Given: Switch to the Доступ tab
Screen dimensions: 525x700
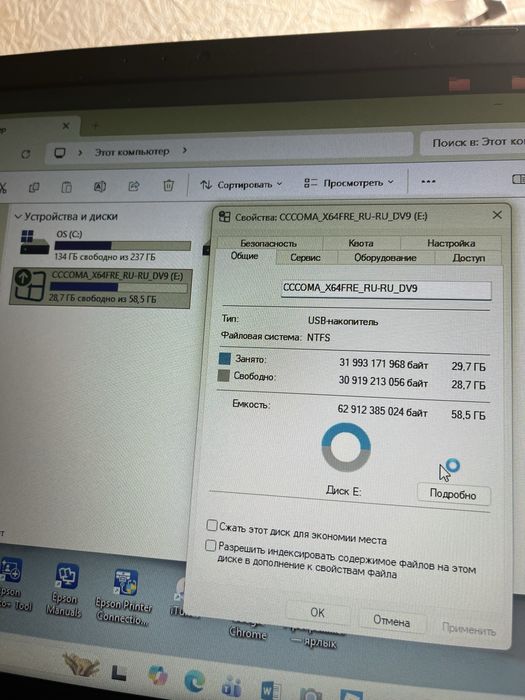Looking at the screenshot, I should pyautogui.click(x=468, y=258).
